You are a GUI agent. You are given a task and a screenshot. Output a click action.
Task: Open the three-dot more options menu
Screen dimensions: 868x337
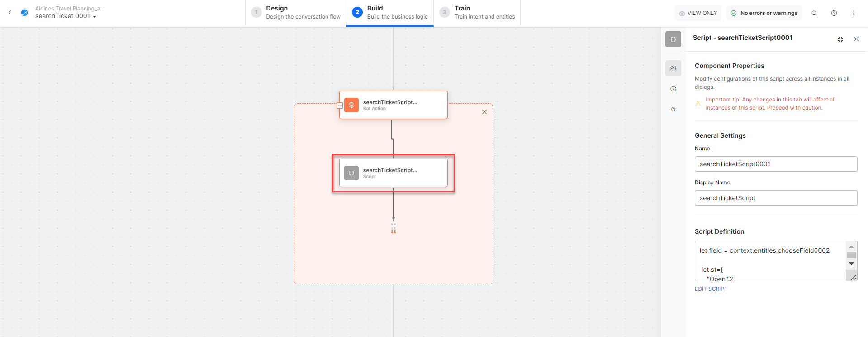click(854, 13)
